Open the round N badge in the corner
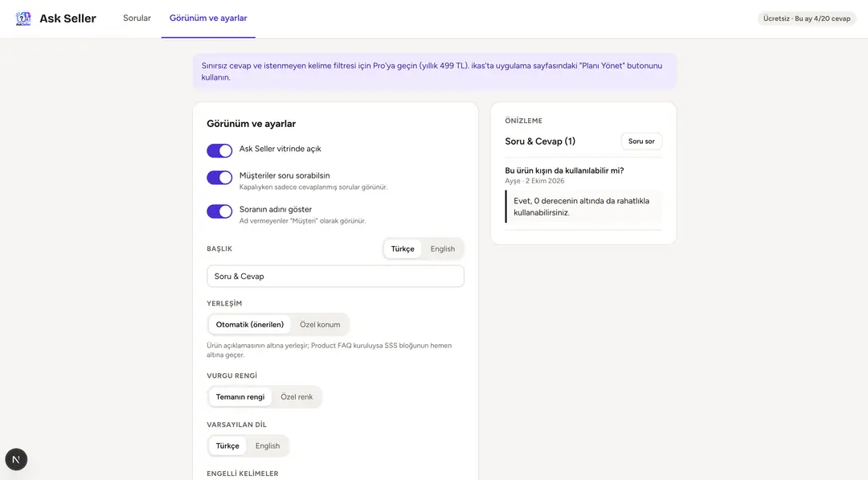This screenshot has height=480, width=868. tap(16, 460)
